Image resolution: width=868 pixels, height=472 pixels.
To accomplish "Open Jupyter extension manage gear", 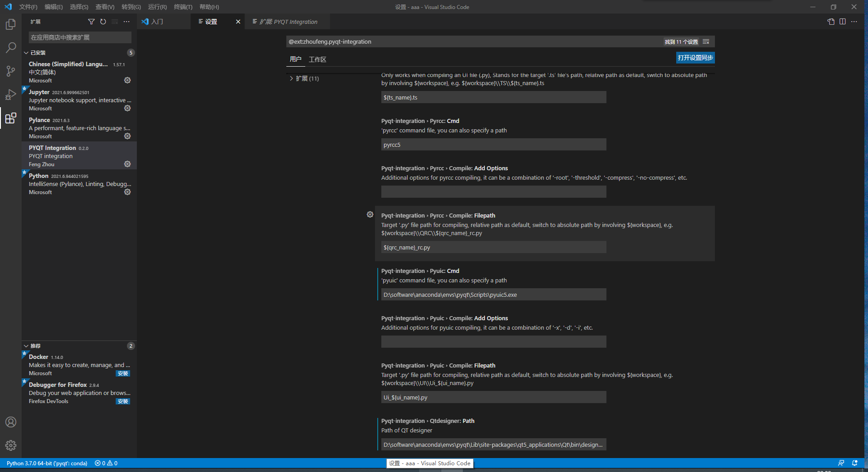I will (x=127, y=108).
